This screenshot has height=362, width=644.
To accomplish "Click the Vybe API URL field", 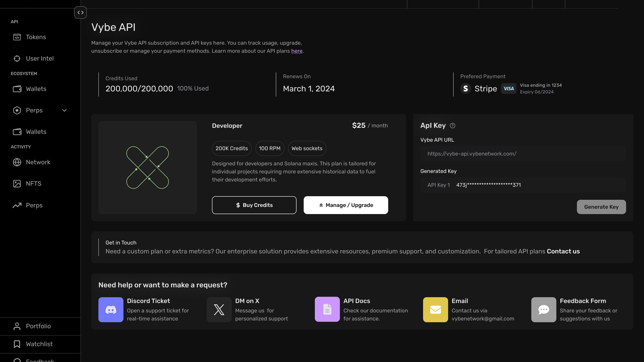I will pos(523,154).
